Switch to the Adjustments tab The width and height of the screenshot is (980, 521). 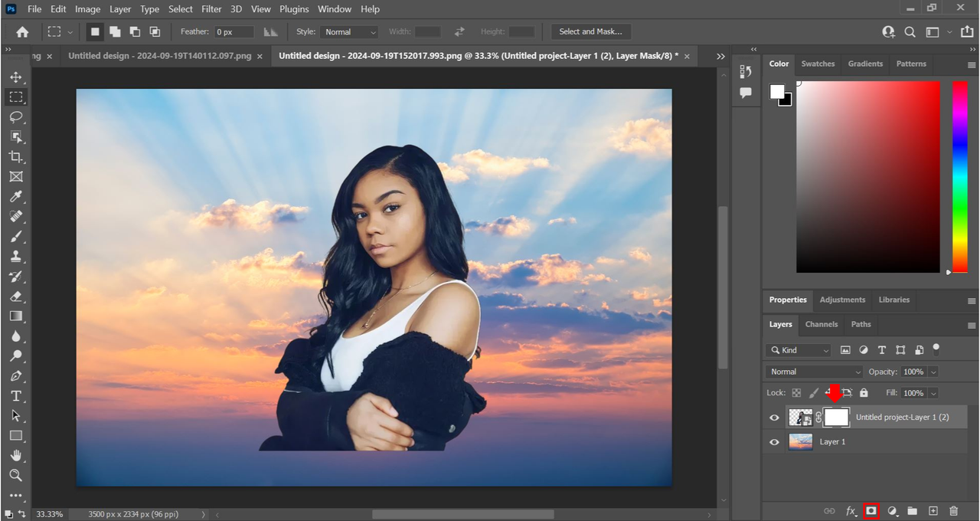(842, 300)
